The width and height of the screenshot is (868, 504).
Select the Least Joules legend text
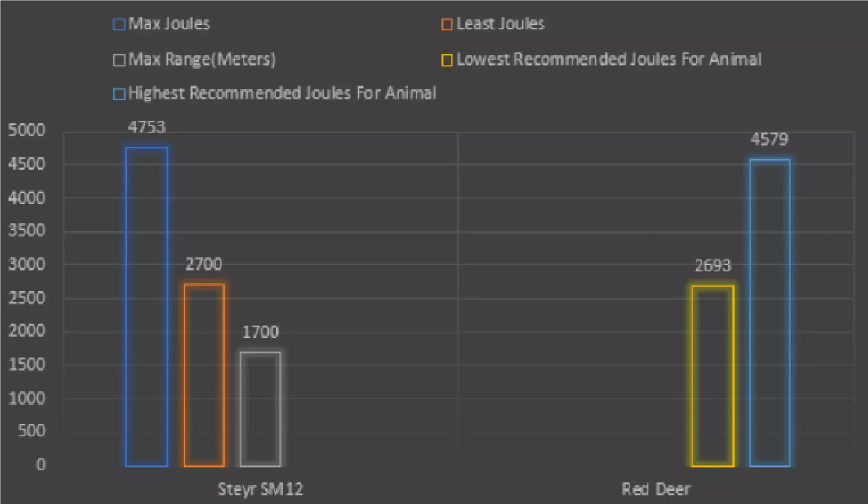coord(500,24)
